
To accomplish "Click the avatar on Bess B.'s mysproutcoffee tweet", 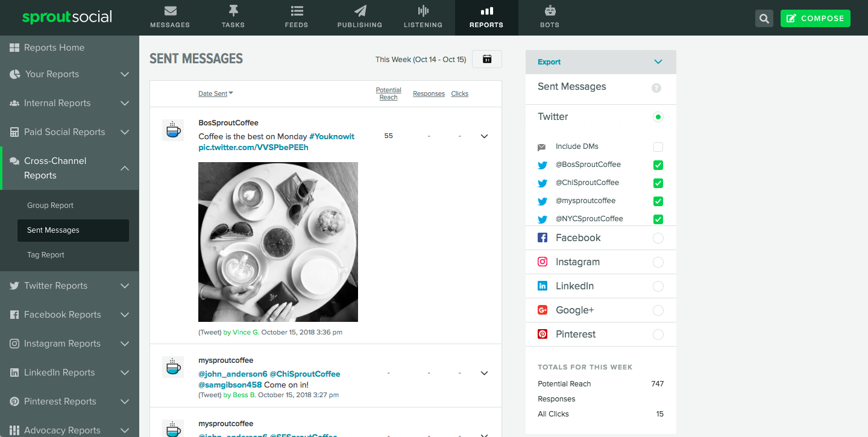I will pos(173,367).
